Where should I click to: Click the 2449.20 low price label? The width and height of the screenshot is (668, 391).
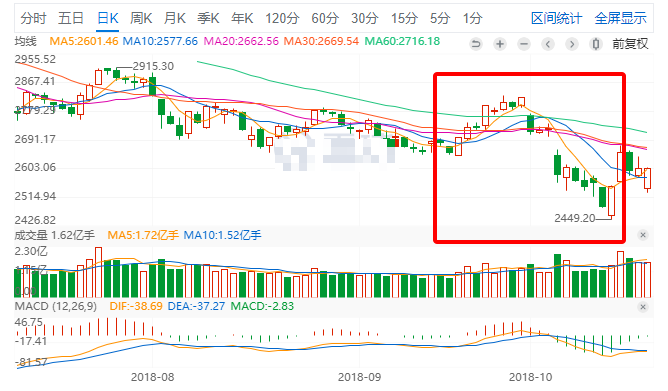pyautogui.click(x=575, y=218)
